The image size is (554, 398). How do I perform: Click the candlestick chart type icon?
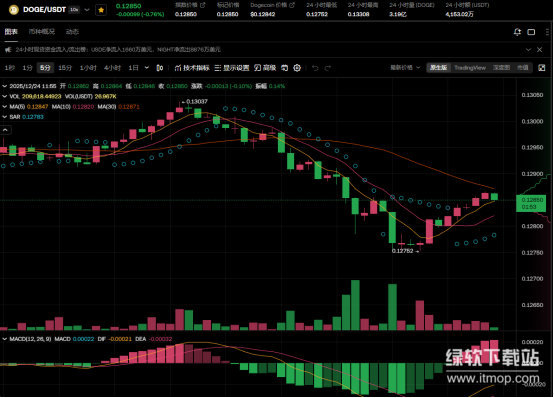(x=160, y=68)
